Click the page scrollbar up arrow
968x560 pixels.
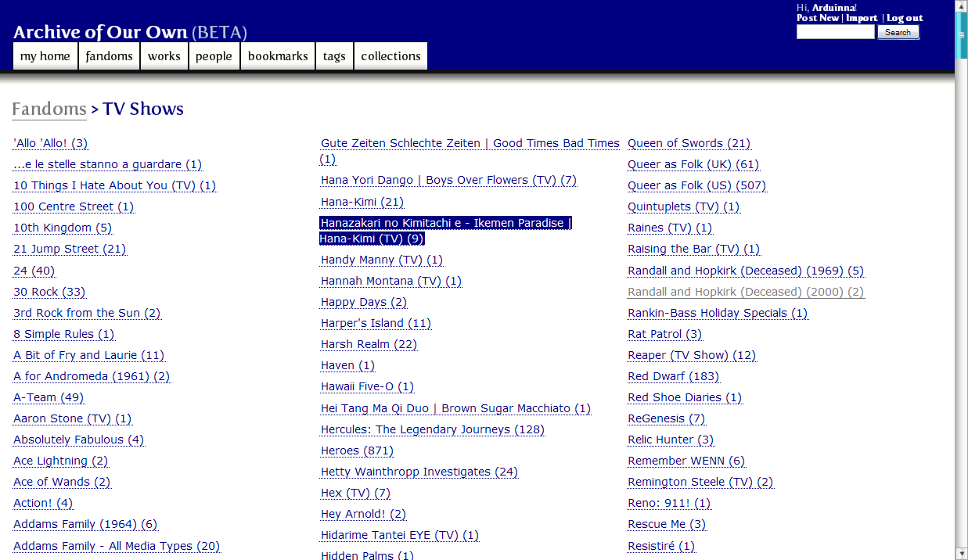pos(962,6)
